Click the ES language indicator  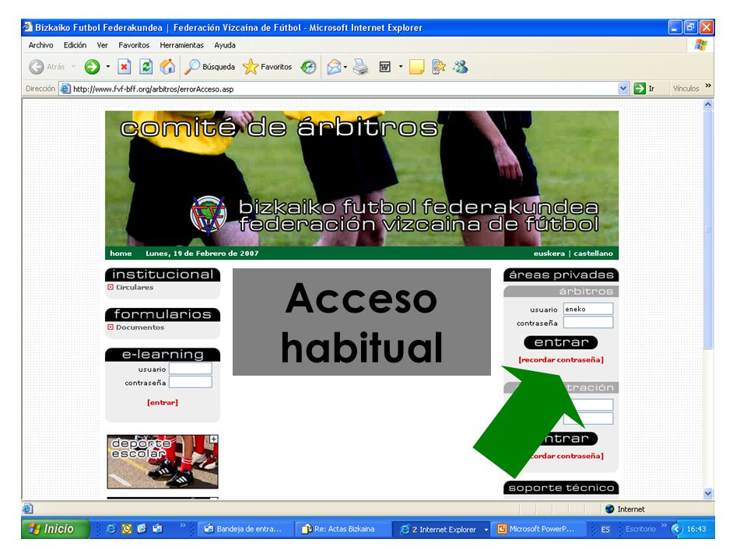point(605,530)
